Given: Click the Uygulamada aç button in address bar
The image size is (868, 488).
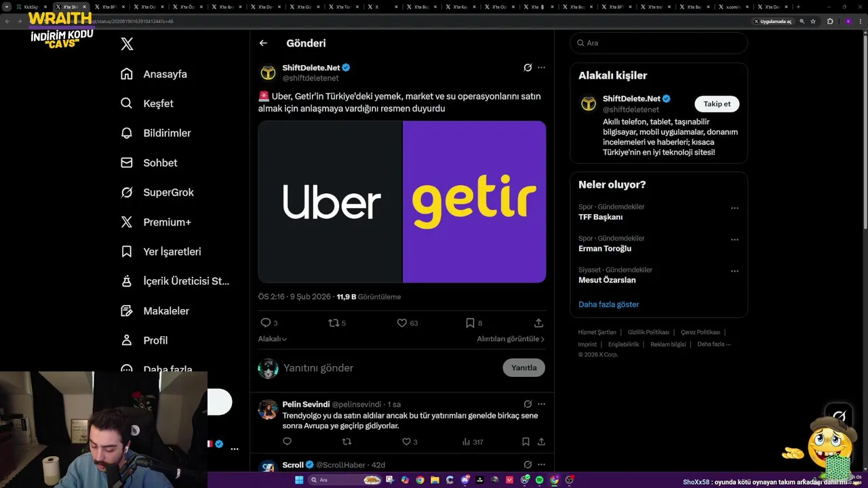Looking at the screenshot, I should (x=773, y=21).
